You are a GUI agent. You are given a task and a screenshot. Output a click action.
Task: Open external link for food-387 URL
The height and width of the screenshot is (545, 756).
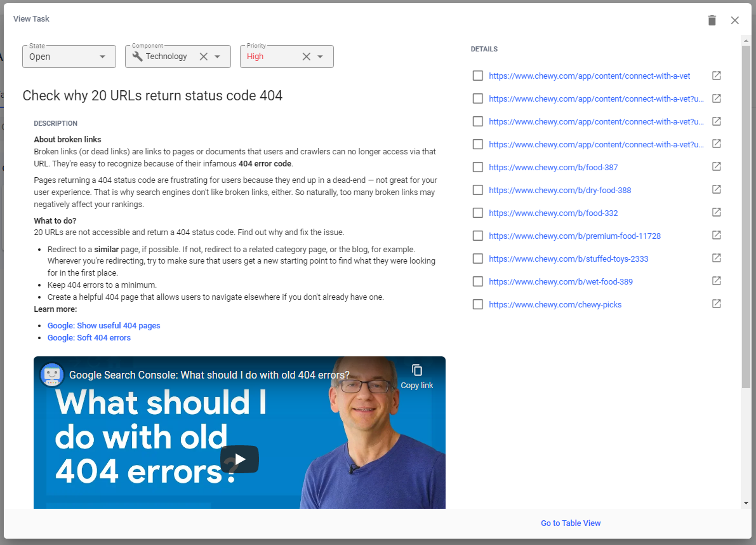[x=717, y=167]
